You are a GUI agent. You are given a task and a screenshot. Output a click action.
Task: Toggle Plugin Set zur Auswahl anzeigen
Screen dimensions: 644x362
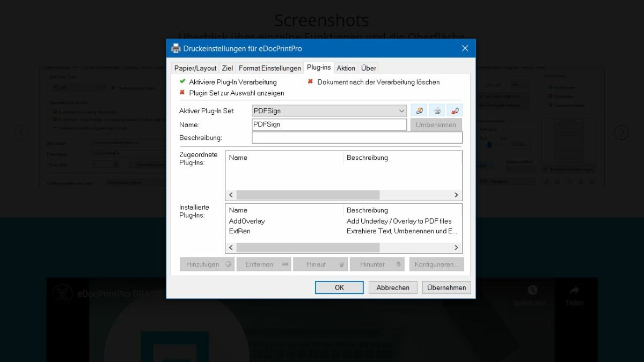coord(182,92)
